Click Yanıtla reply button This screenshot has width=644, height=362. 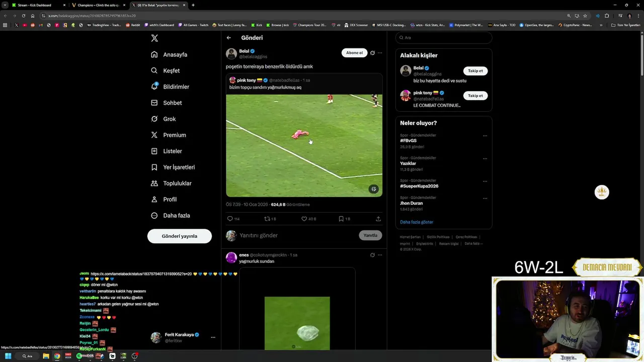(x=370, y=235)
